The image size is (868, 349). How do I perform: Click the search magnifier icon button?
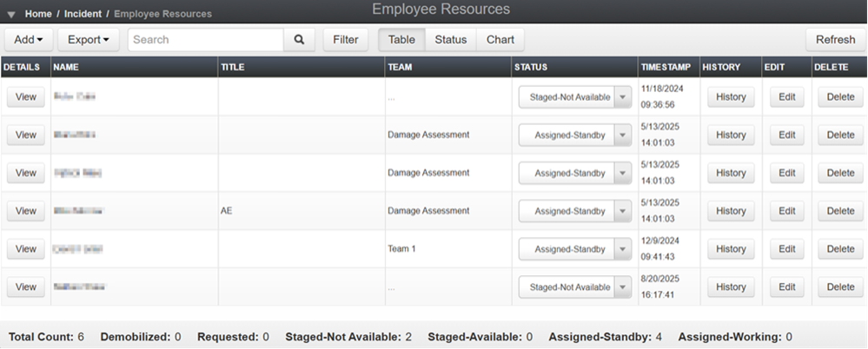(300, 40)
